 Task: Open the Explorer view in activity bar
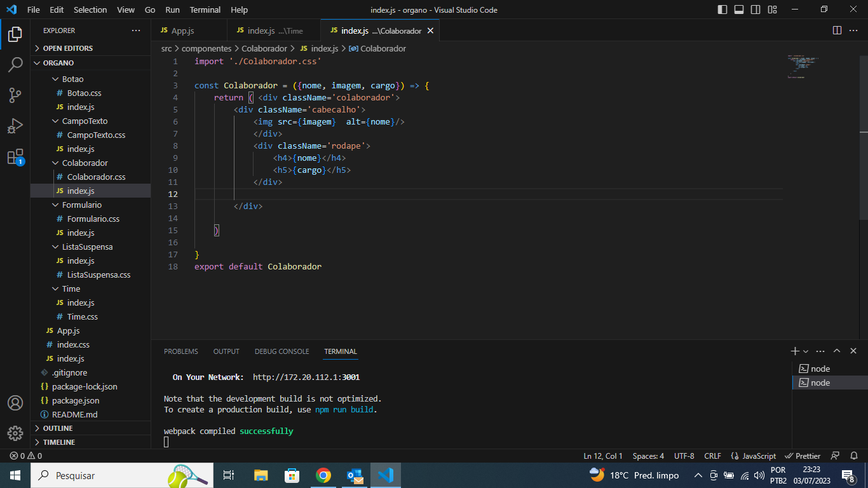click(x=15, y=34)
